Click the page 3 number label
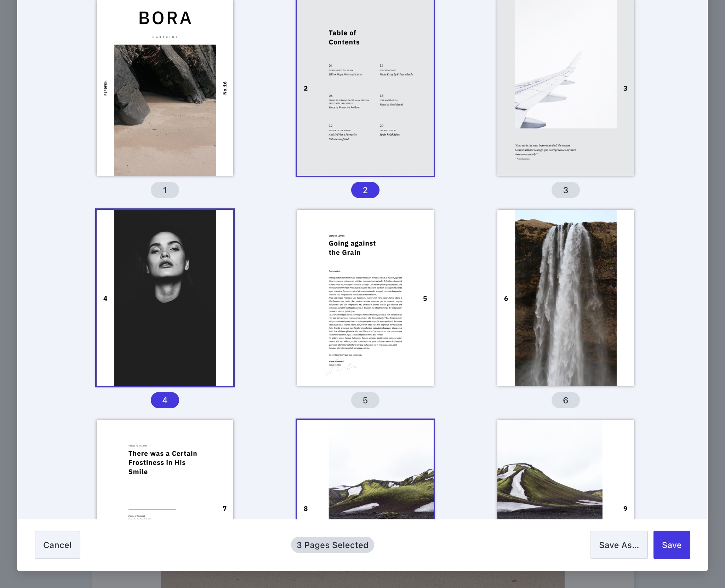Image resolution: width=725 pixels, height=588 pixels. tap(565, 190)
